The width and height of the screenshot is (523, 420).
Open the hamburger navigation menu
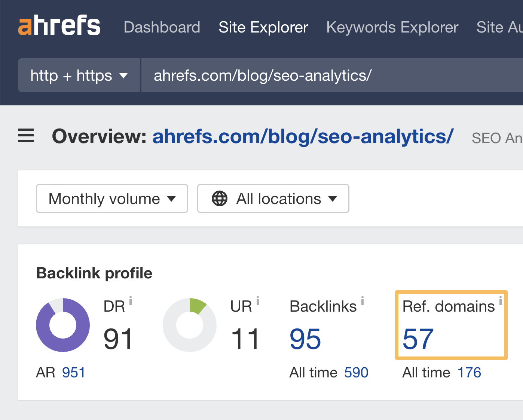(x=25, y=136)
